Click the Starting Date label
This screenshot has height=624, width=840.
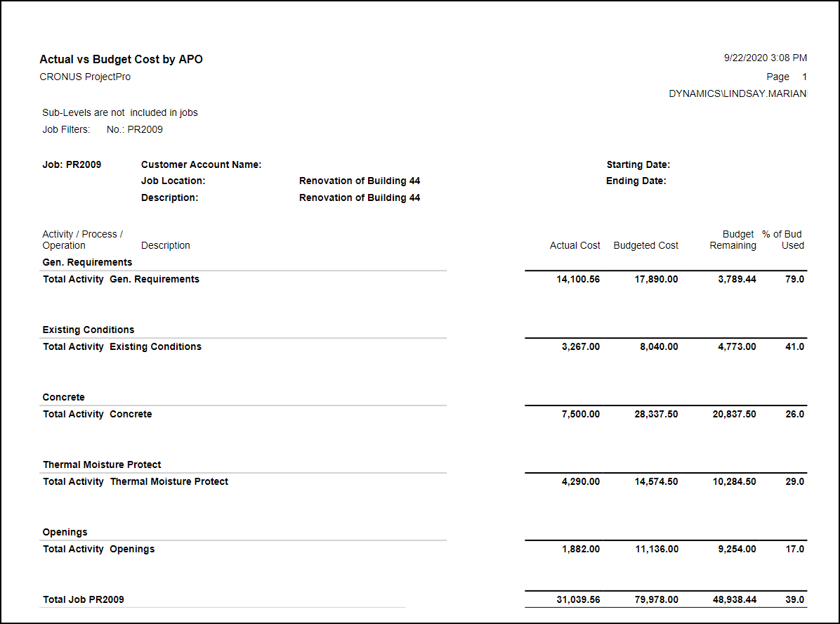tap(638, 164)
